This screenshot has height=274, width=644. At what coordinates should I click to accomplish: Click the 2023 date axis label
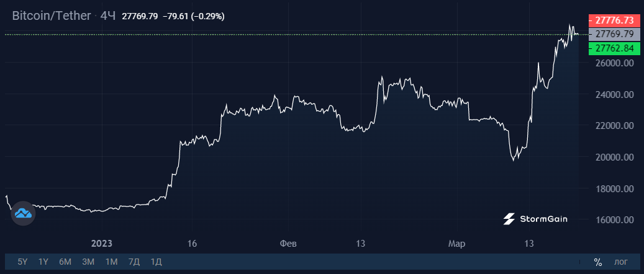click(101, 244)
